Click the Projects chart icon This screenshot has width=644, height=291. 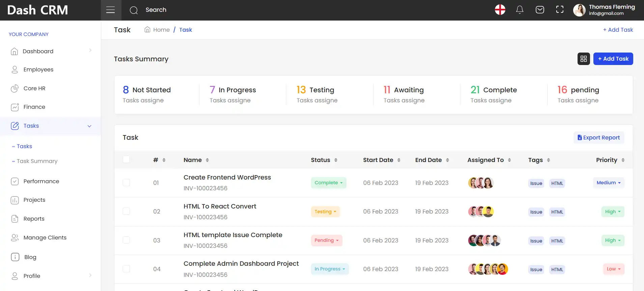click(15, 200)
